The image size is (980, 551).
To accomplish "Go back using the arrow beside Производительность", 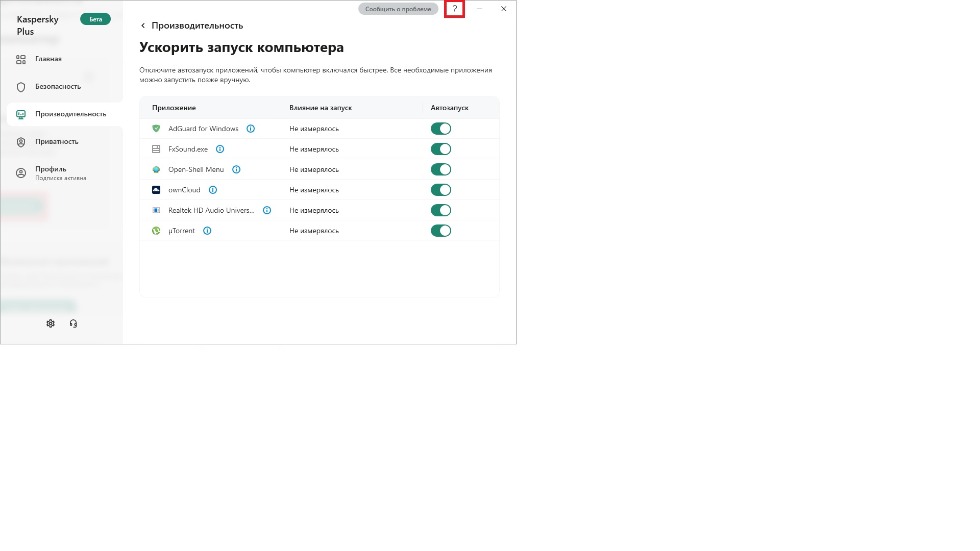I will click(143, 26).
